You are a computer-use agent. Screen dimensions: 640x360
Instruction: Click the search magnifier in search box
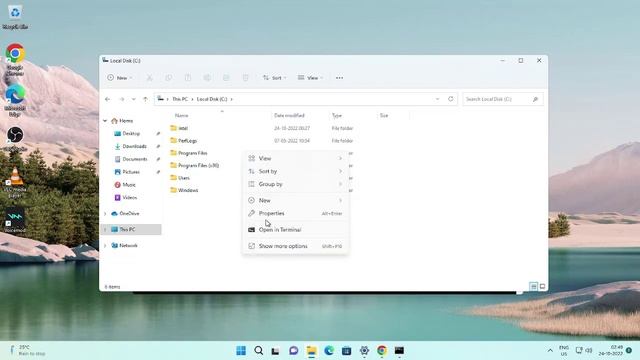point(535,99)
